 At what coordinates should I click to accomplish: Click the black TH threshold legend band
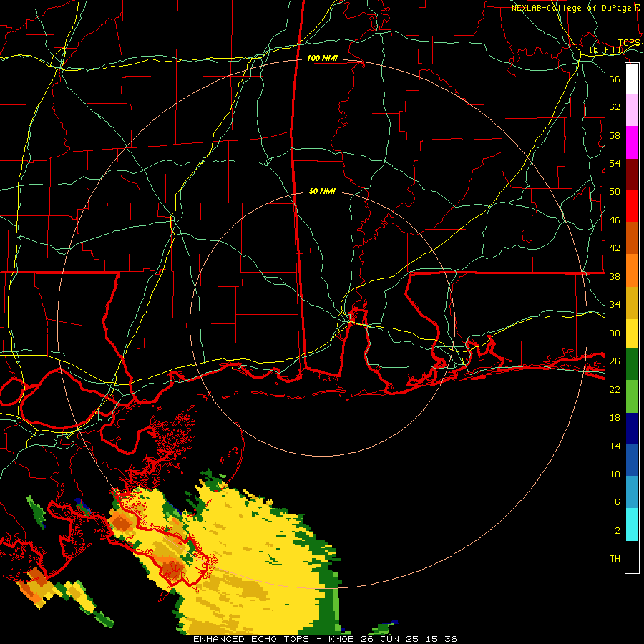point(632,557)
